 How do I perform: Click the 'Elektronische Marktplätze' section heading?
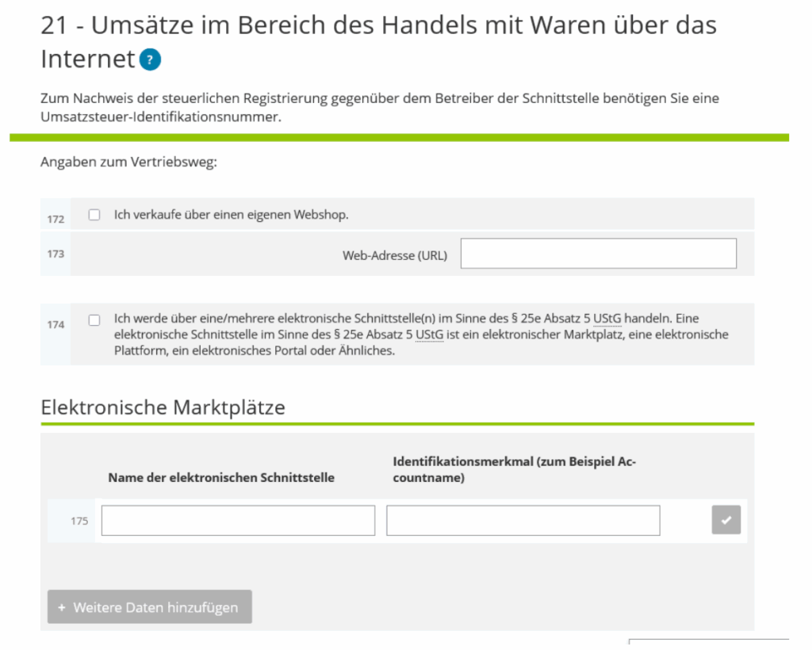click(163, 407)
